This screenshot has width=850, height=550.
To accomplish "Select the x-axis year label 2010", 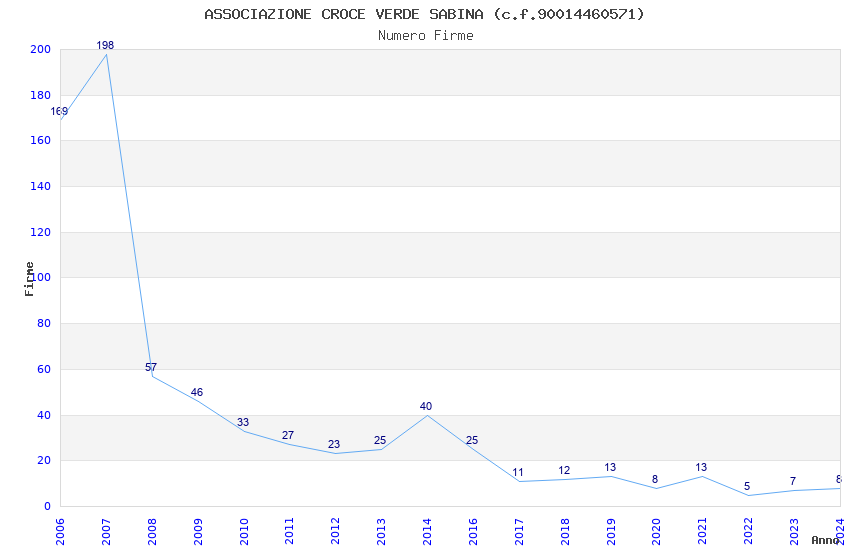I will pos(243,532).
